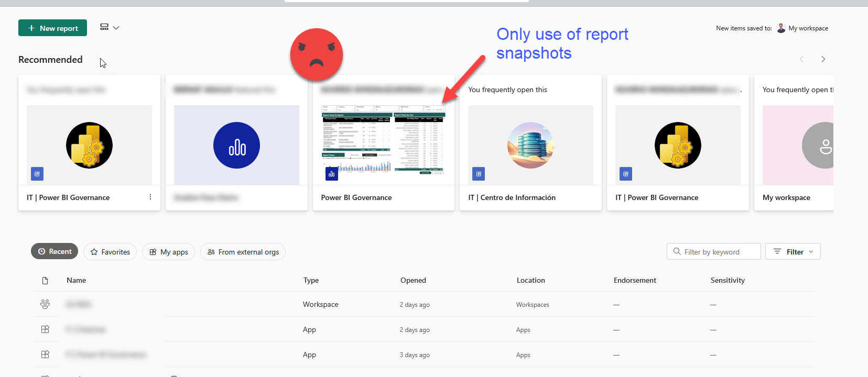Click My workspace profile avatar
Screen dimensions: 868x377
click(x=781, y=28)
